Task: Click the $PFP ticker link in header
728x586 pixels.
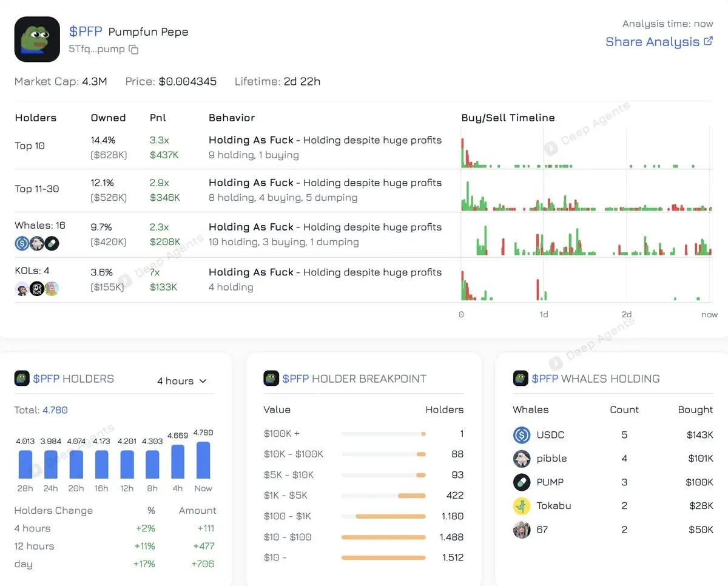Action: tap(86, 31)
